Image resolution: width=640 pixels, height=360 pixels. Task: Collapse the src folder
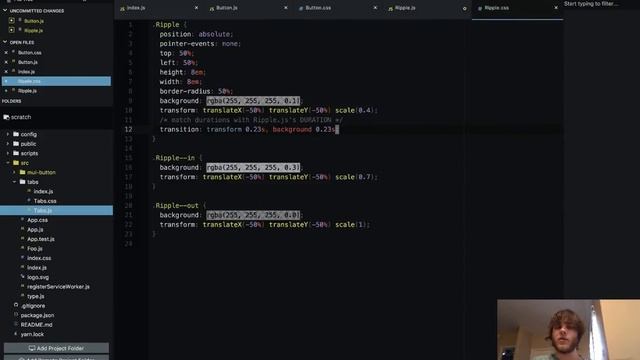pyautogui.click(x=8, y=163)
